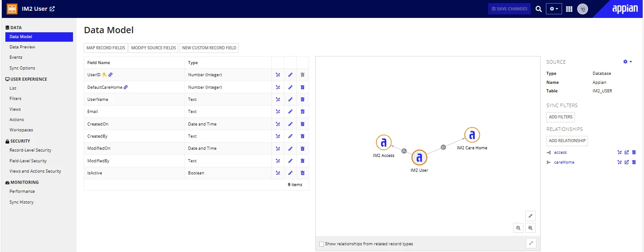Open Views and Actions Security
The image size is (644, 252).
point(35,171)
